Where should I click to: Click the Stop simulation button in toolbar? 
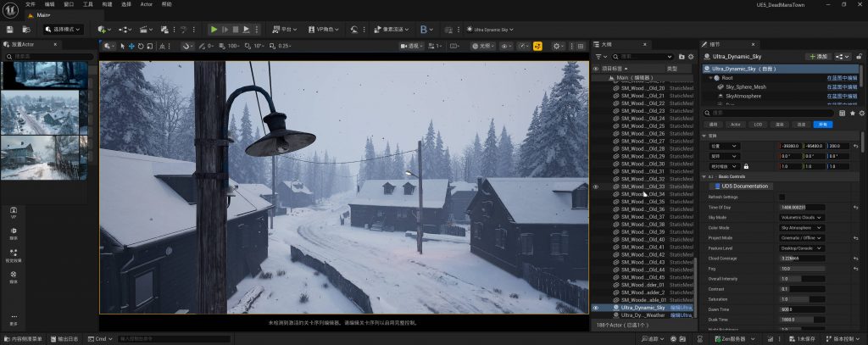(235, 29)
